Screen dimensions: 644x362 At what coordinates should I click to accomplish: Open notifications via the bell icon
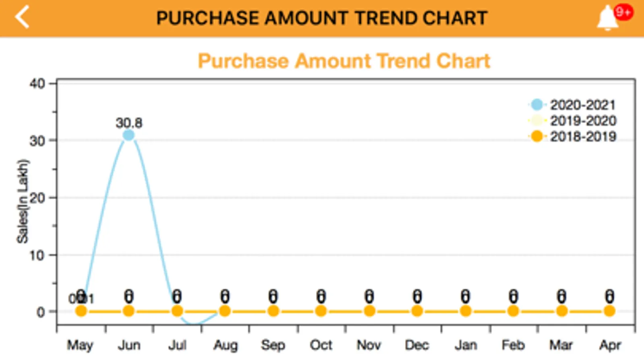pyautogui.click(x=607, y=19)
